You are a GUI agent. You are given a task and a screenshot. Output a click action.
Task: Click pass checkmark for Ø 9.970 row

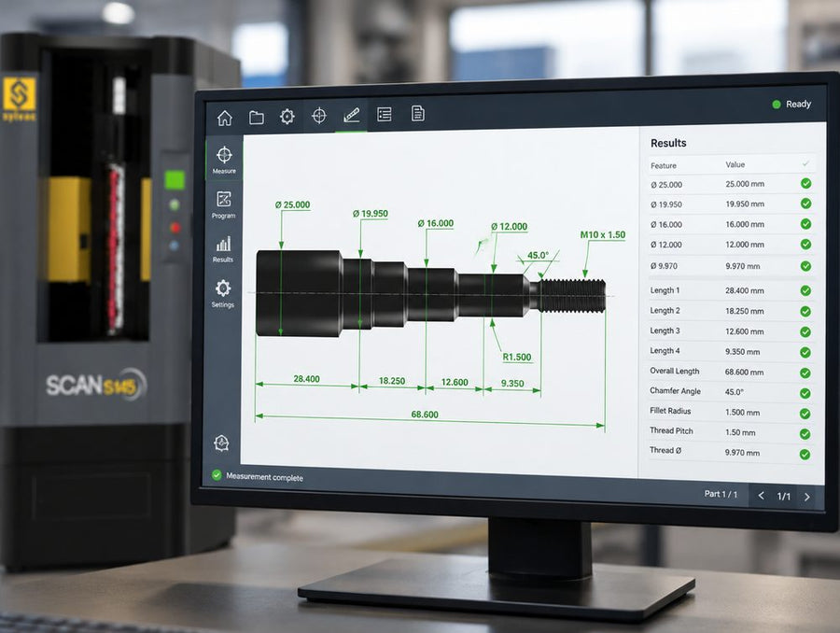point(805,266)
